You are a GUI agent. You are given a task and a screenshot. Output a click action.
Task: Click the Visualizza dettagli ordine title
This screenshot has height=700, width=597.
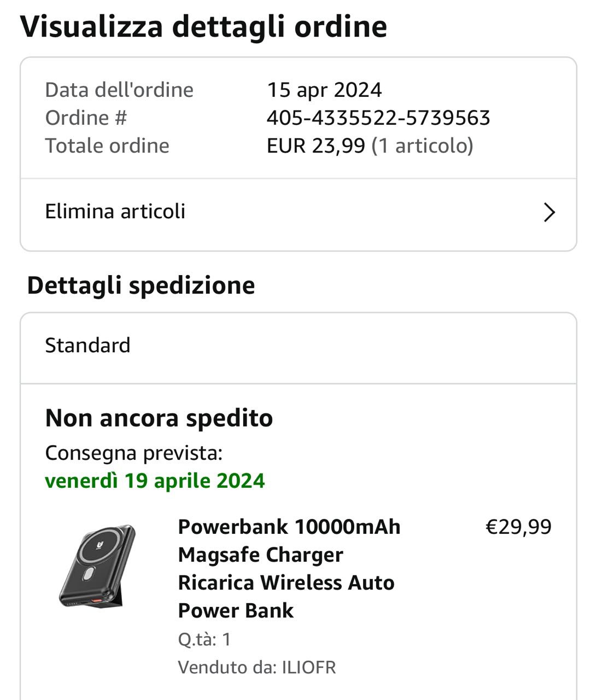pos(203,26)
